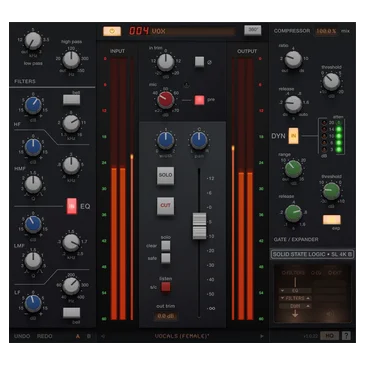365x365 pixels.
Task: Click the compressor ratio knob
Action: [x=293, y=60]
